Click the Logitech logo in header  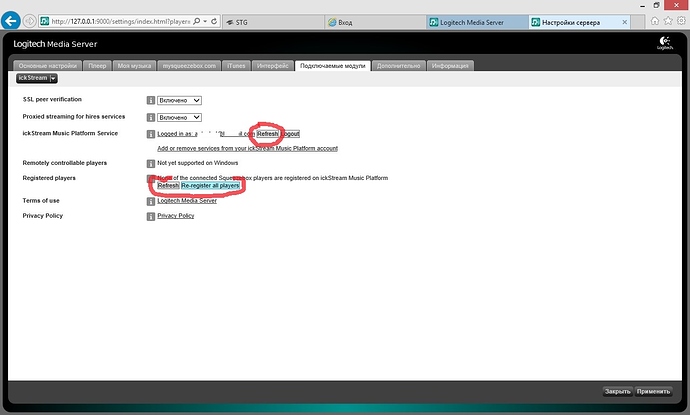coord(664,43)
